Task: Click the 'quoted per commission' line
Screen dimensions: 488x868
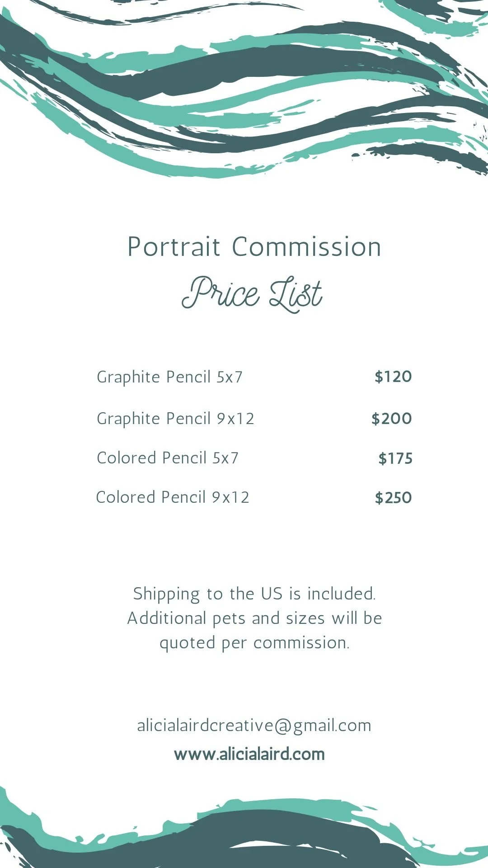Action: 254,643
